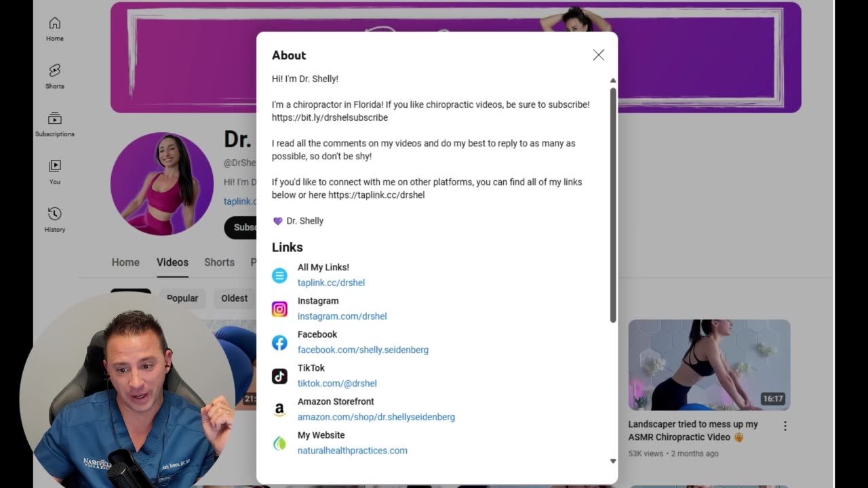Image resolution: width=868 pixels, height=488 pixels.
Task: Click the channel banner image
Action: [456, 57]
